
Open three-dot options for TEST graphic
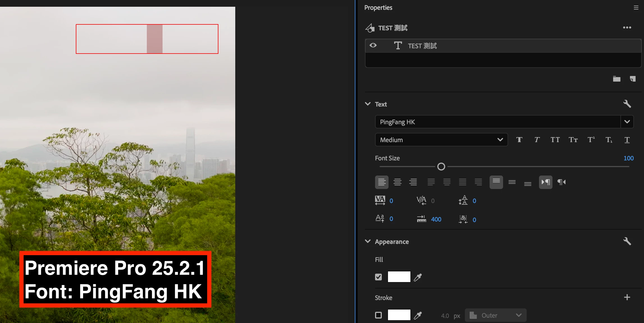tap(627, 27)
